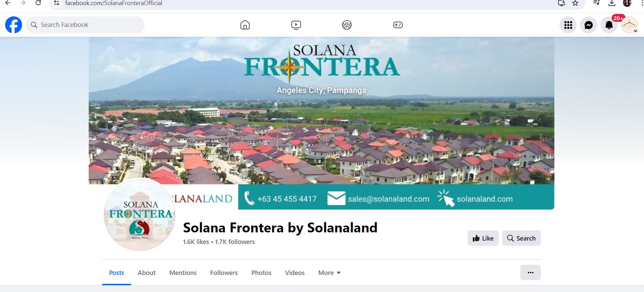Open the Facebook menu grid icon

(x=568, y=25)
